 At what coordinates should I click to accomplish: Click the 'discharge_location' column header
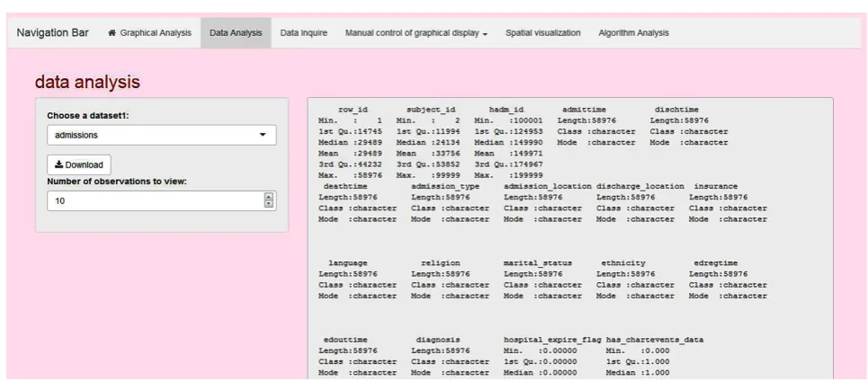pos(640,186)
